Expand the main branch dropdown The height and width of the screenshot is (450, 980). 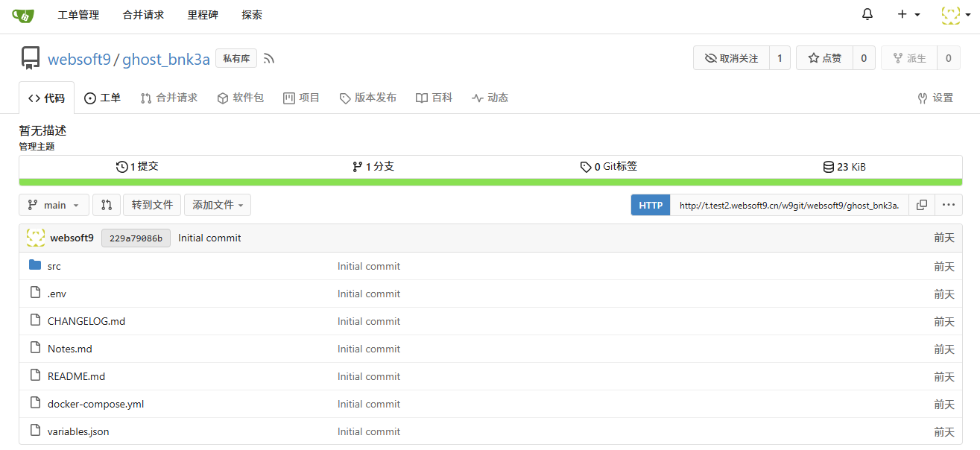pos(54,205)
